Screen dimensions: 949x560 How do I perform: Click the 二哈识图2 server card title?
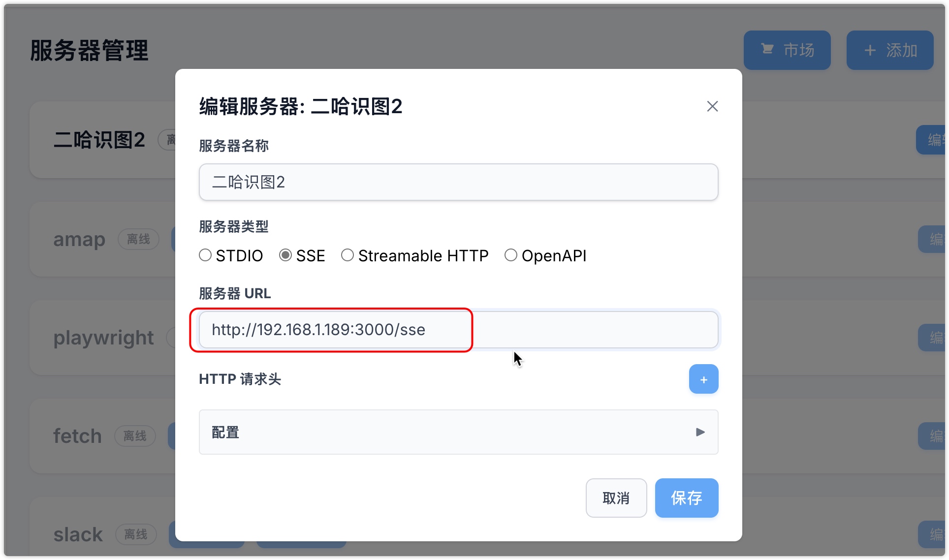99,140
